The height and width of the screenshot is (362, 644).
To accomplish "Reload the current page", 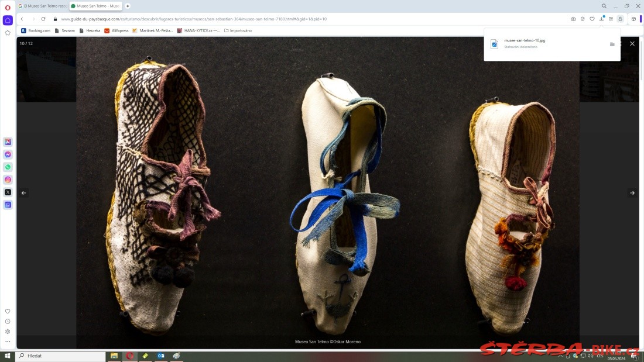I will point(43,19).
